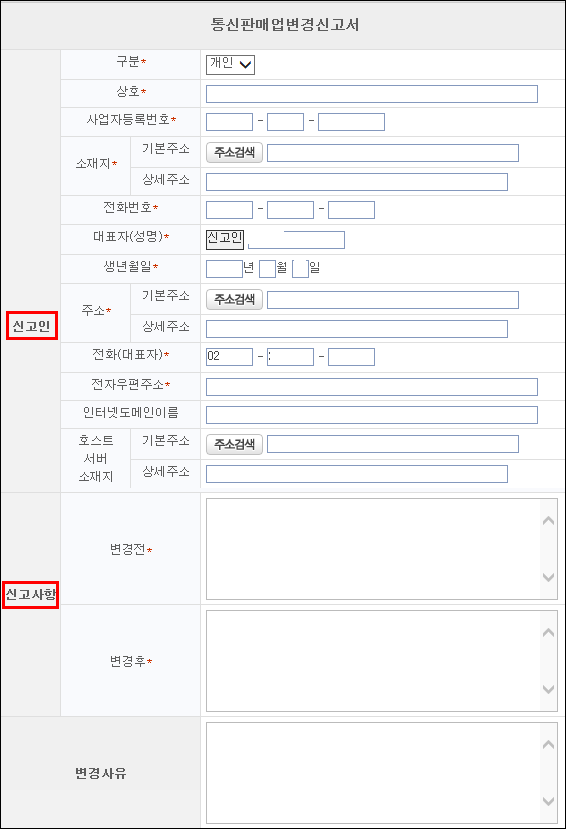Click the 생년월일 month field

tap(267, 269)
